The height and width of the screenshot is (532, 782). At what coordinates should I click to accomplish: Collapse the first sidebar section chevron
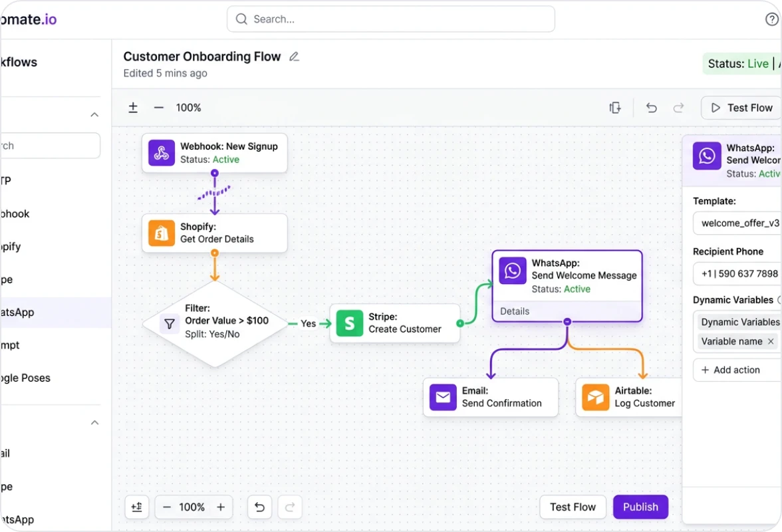[94, 114]
